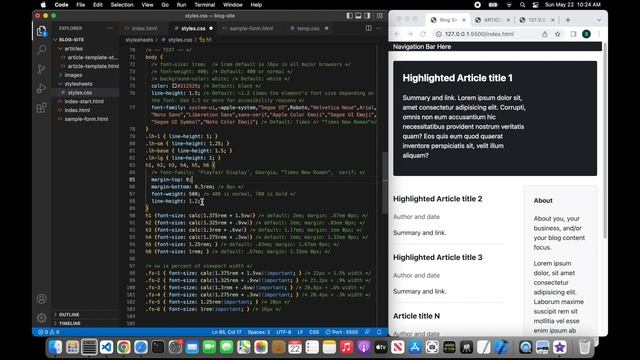The image size is (640, 360).
Task: Click the split editor right icon
Action: 369,28
